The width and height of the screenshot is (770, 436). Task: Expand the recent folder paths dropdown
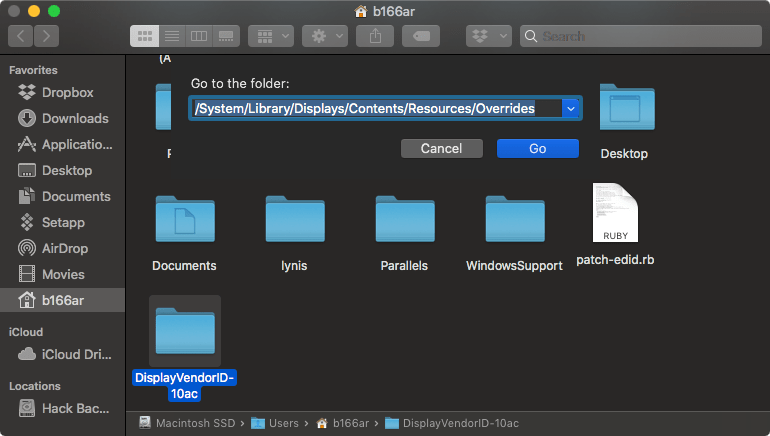(571, 109)
